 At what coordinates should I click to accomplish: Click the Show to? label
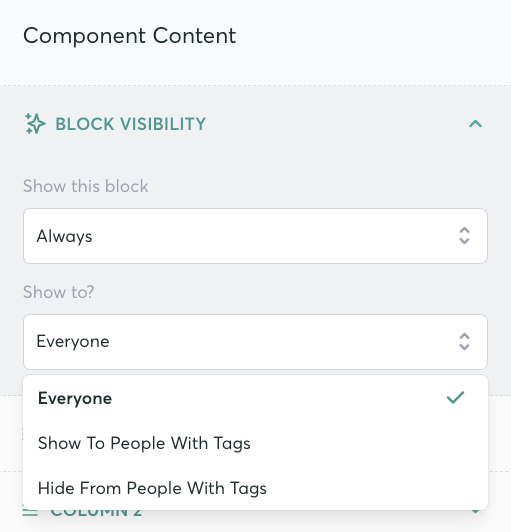point(58,292)
